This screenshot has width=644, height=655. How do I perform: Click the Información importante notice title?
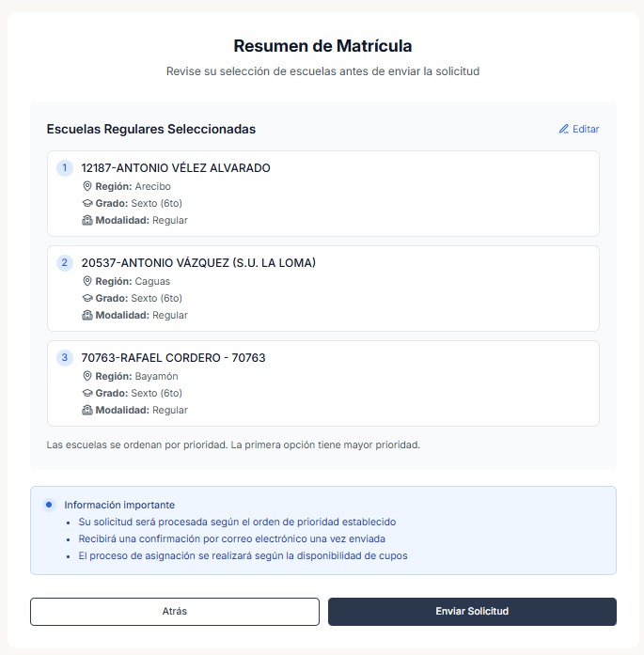119,505
